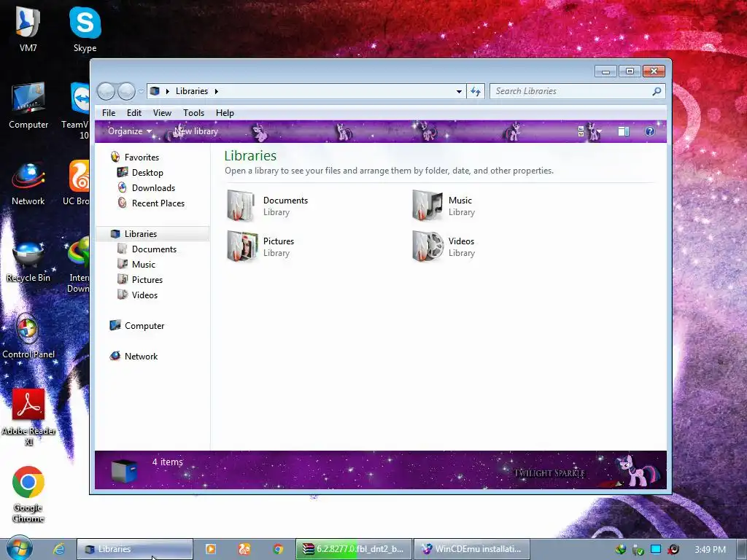
Task: Click the Forward navigation arrow
Action: [x=126, y=91]
